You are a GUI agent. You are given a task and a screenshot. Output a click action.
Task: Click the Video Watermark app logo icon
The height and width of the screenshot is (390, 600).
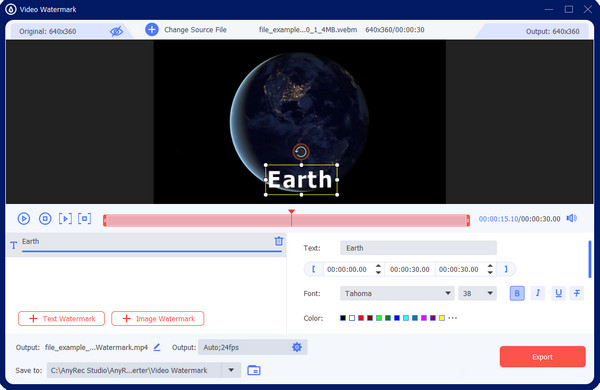point(11,9)
